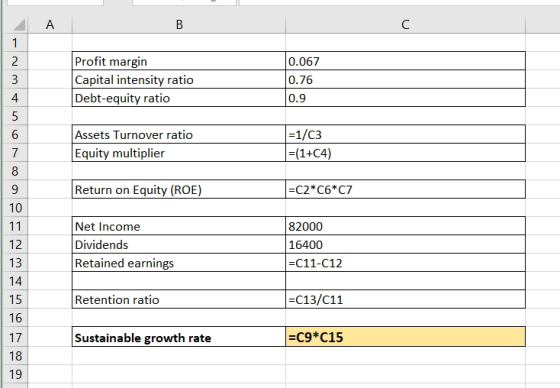Select row 7 header
Screen dimensions: 560x388
15,153
